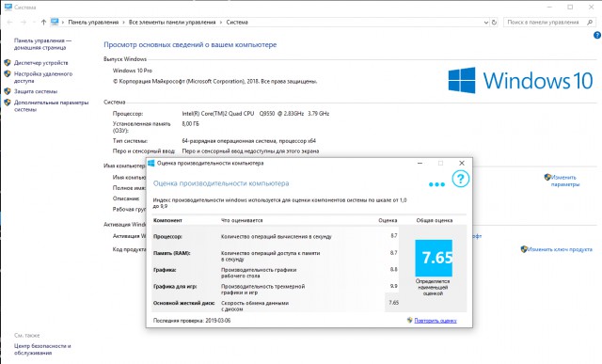Click the Intel Core2 Quad Q9550 processor value
This screenshot has height=364, width=602.
pos(255,114)
